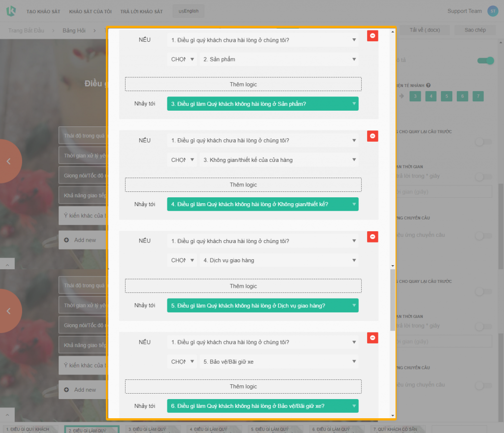This screenshot has height=433, width=504.
Task: Click logic dialog scrollbar down arrow
Action: tap(392, 415)
